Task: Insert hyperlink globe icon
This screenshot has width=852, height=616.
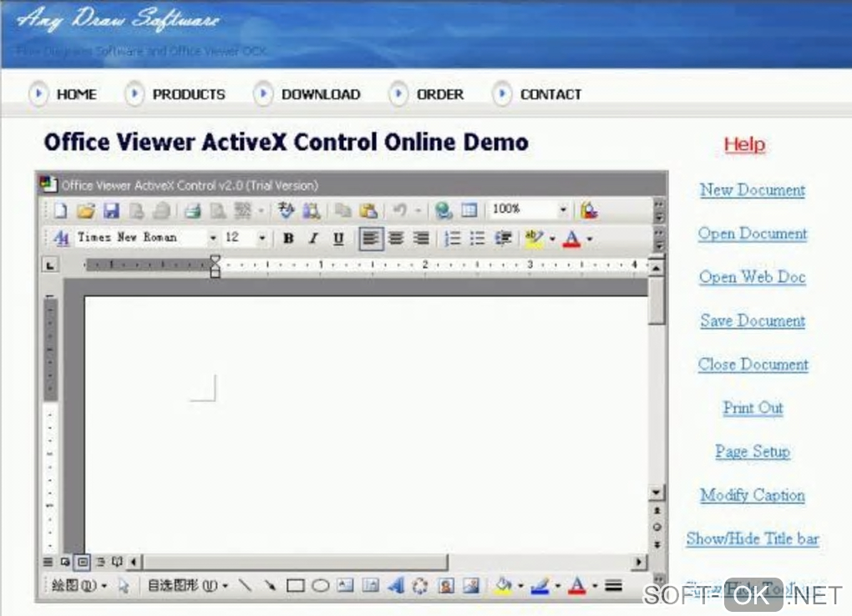Action: pyautogui.click(x=444, y=211)
